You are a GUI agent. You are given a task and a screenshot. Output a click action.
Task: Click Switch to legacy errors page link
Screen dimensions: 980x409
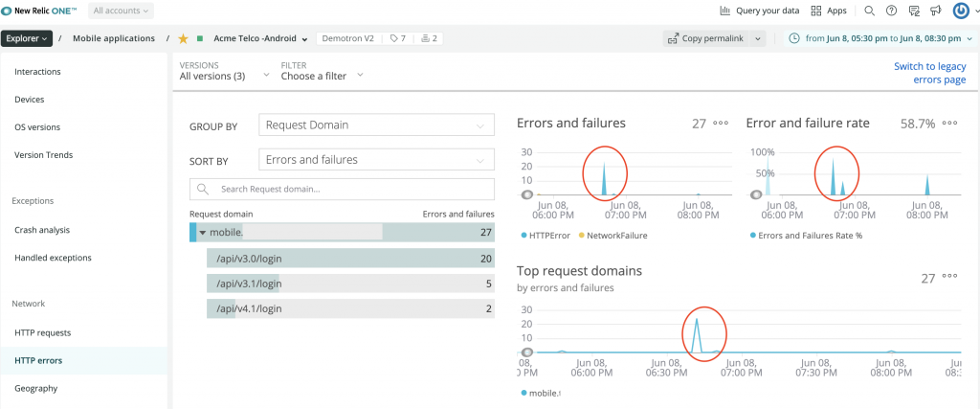(x=930, y=73)
